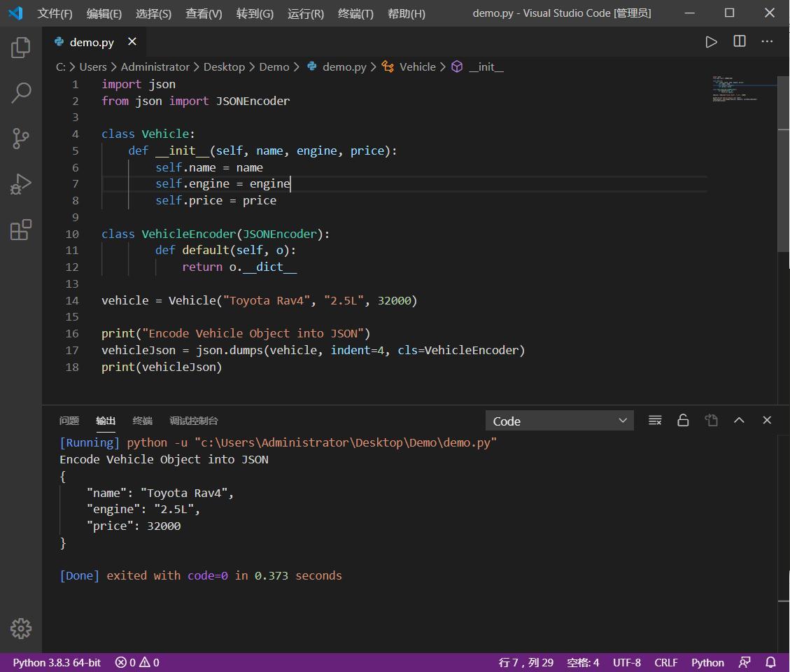Open the 运行 menu

pyautogui.click(x=305, y=13)
